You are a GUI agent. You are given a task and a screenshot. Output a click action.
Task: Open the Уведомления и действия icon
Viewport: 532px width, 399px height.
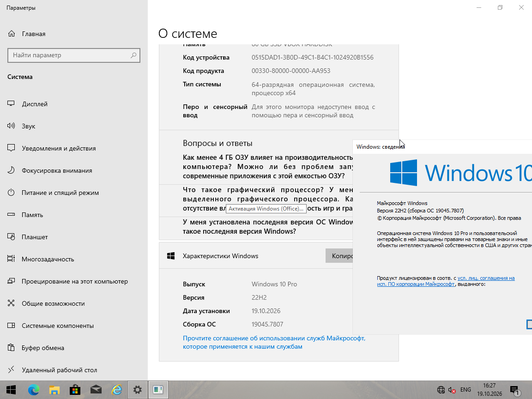[11, 148]
